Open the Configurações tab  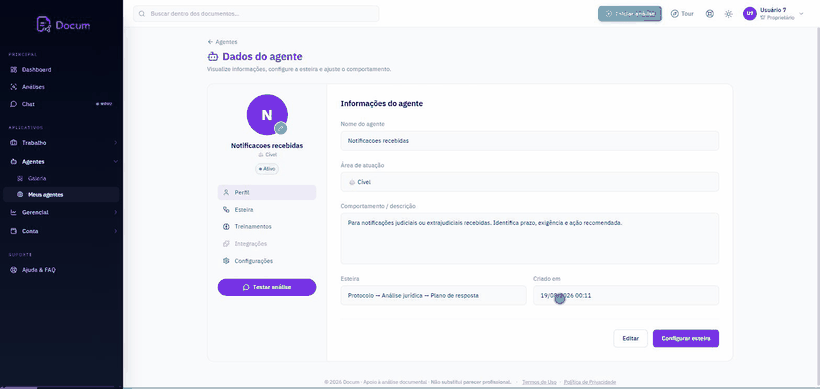[x=267, y=261]
